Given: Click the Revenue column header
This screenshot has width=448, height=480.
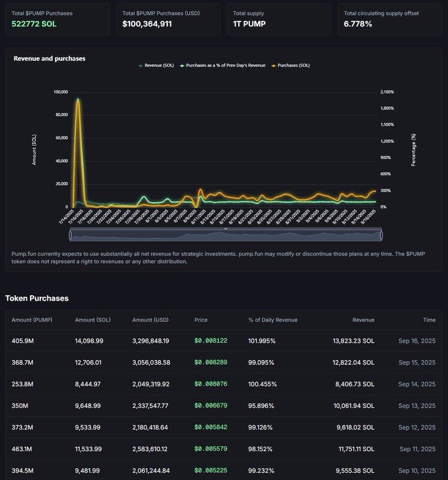Looking at the screenshot, I should point(363,320).
